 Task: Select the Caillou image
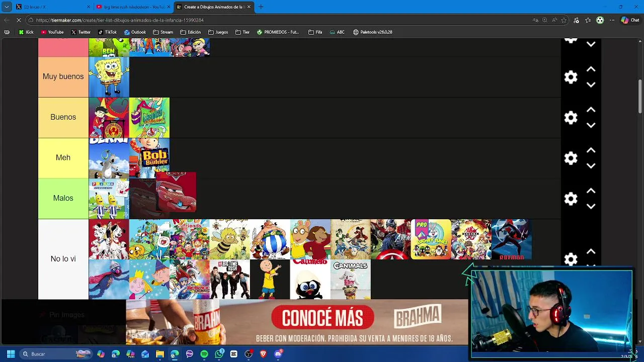pos(270,280)
